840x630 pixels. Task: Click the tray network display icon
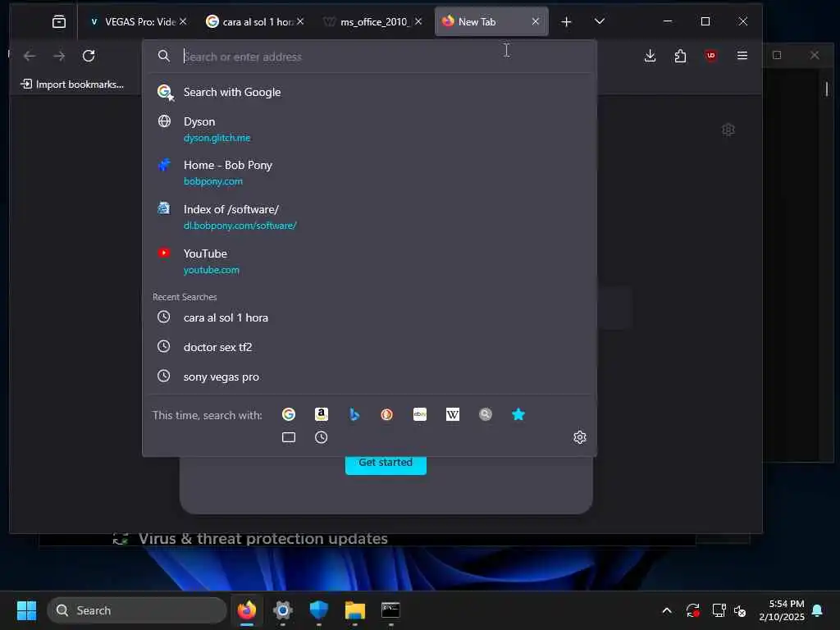point(719,610)
